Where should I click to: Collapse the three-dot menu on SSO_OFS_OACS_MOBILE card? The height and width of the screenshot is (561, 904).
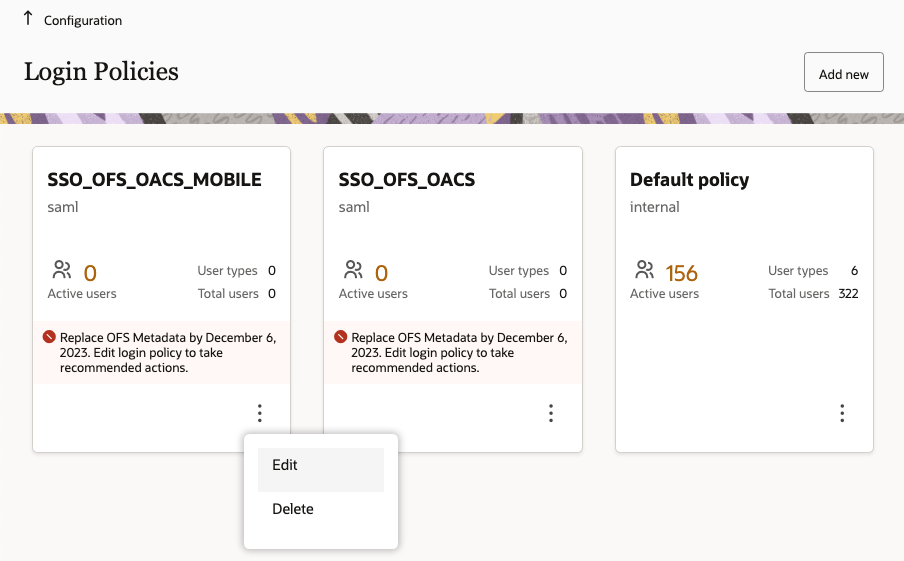click(x=260, y=413)
